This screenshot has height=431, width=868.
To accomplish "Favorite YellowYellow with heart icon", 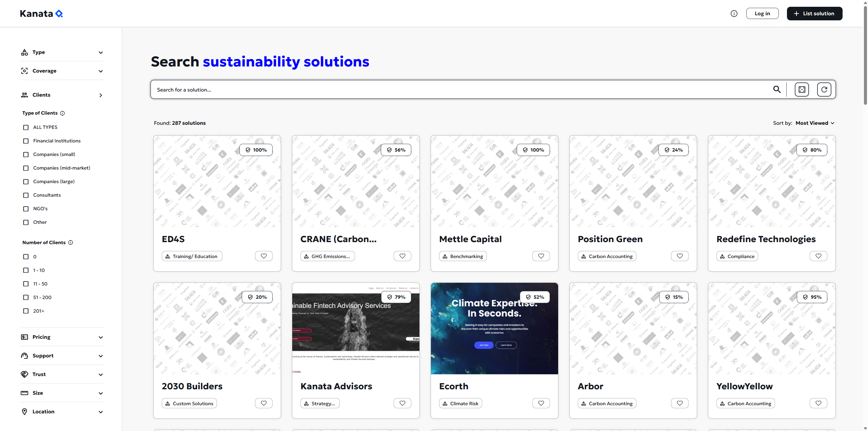I will (x=818, y=403).
